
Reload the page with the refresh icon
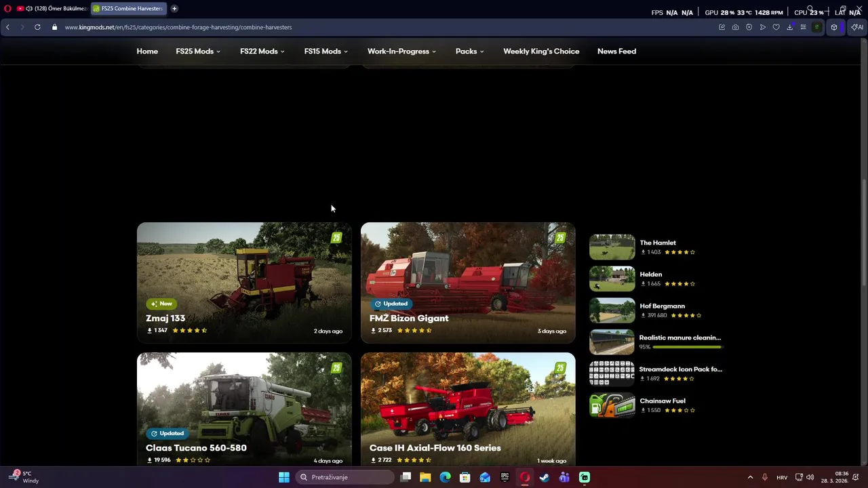[37, 27]
